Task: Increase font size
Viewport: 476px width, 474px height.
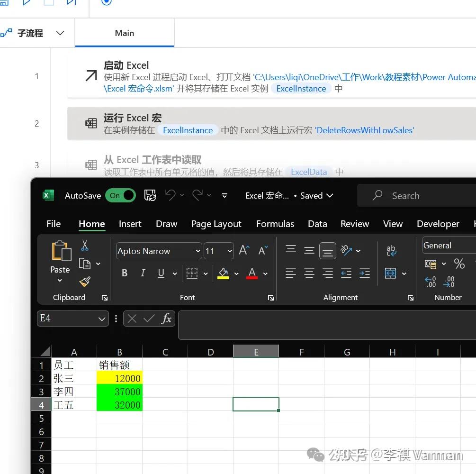Action: click(x=244, y=250)
